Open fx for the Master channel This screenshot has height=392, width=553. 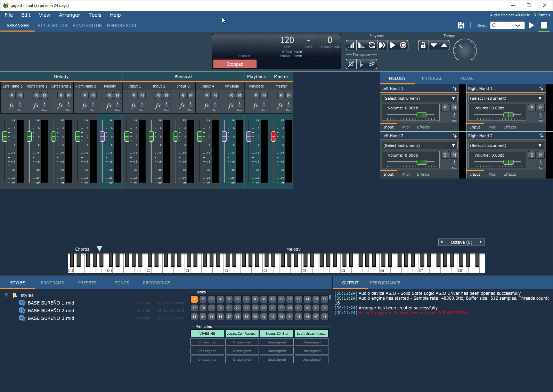tap(280, 106)
